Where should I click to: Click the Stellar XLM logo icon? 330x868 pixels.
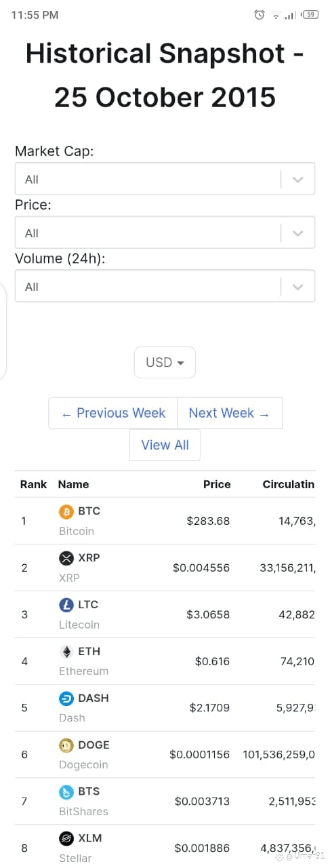tap(66, 839)
